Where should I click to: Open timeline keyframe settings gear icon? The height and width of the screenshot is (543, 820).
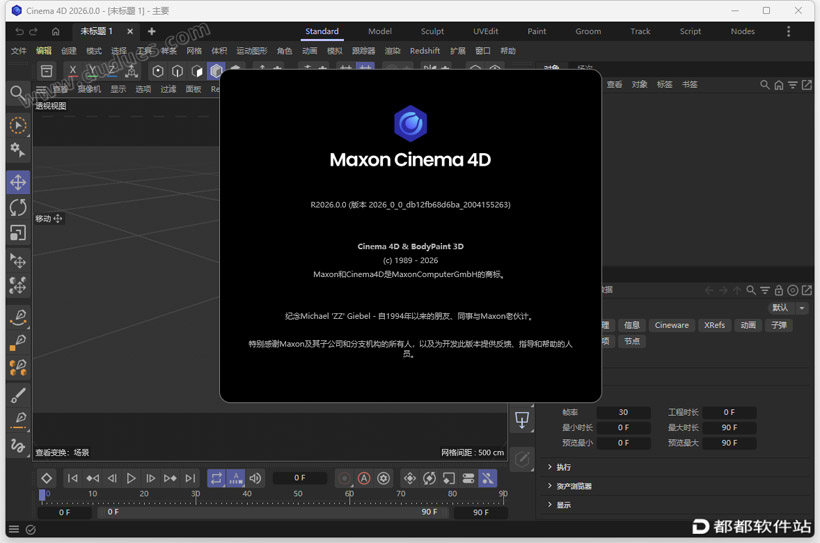(384, 478)
